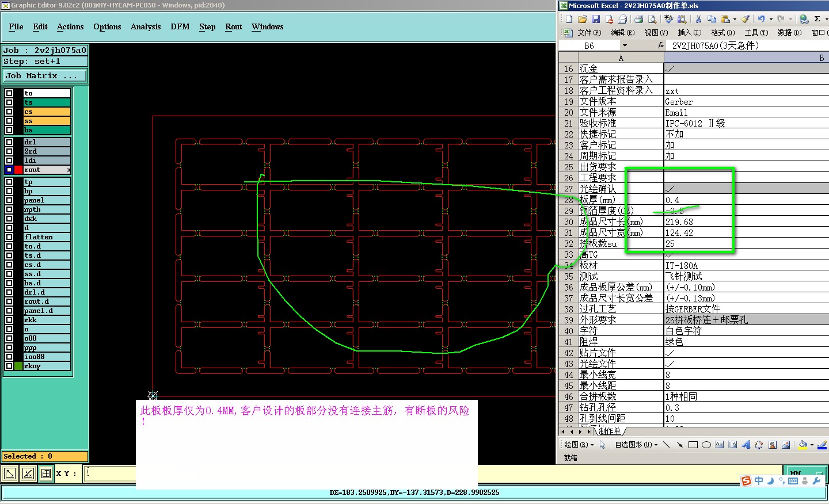This screenshot has width=829, height=504.
Task: Click the Undo arrow in Excel toolbar
Action: coord(761,19)
